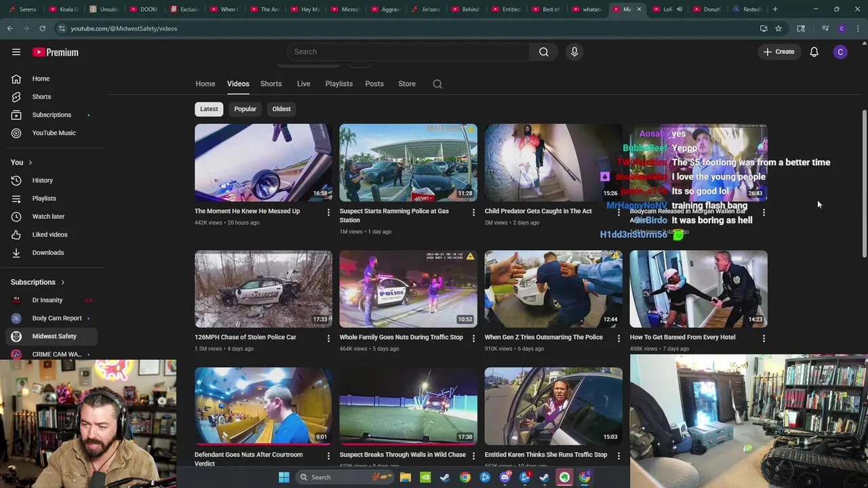Screen dimensions: 868x488
Task: Open the gas station ramming thumbnail
Action: (408, 163)
